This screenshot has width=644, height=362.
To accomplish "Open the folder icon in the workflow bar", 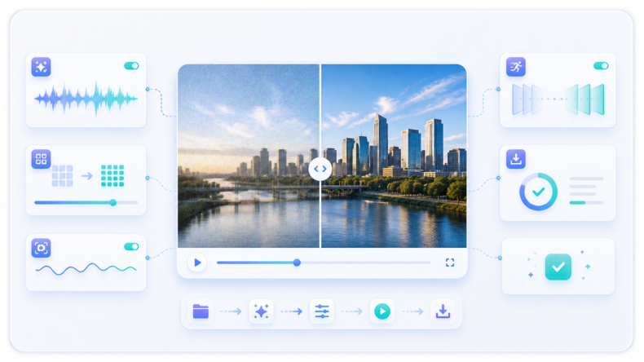I will coord(201,311).
